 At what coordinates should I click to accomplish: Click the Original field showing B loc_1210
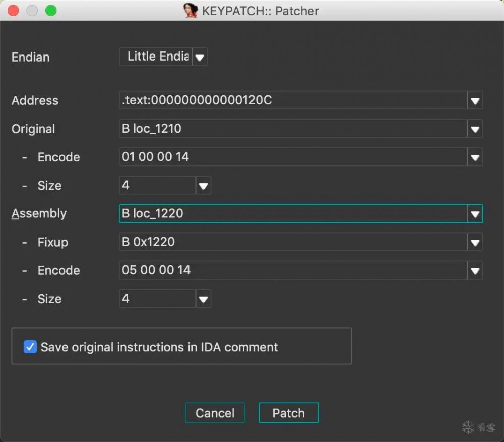292,129
